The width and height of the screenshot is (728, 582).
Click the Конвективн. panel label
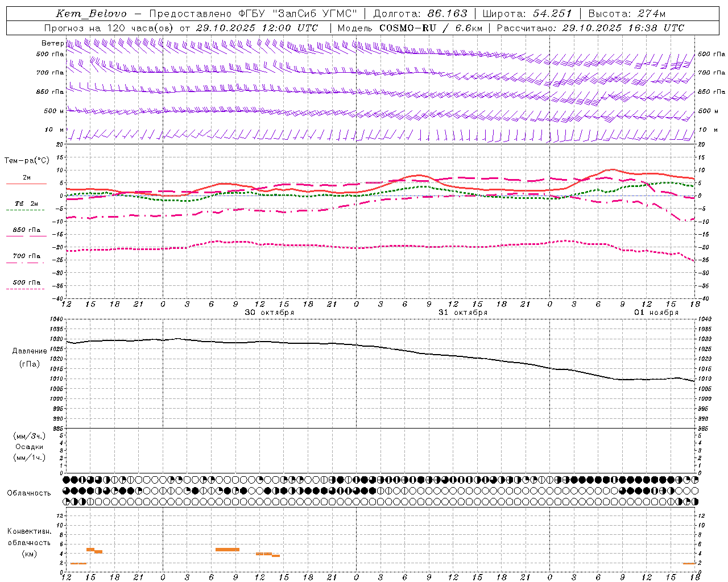(30, 531)
